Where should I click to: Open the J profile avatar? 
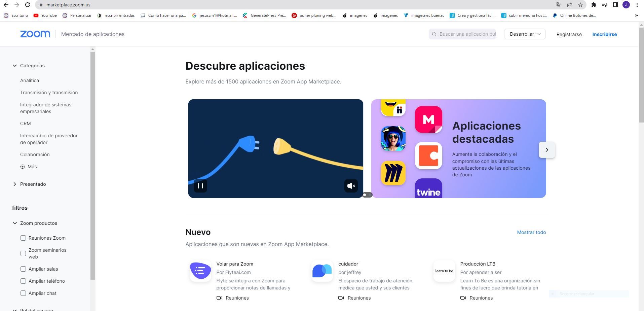click(626, 5)
